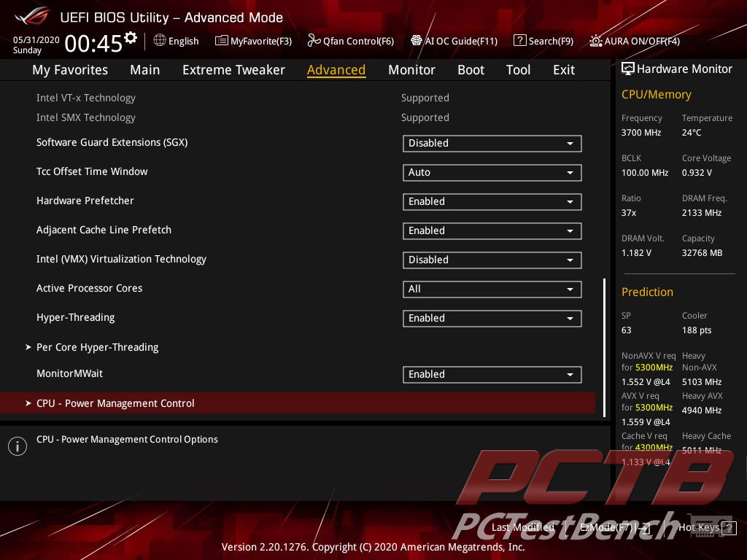This screenshot has height=560, width=747.
Task: Click the AURA light icon
Action: click(595, 41)
